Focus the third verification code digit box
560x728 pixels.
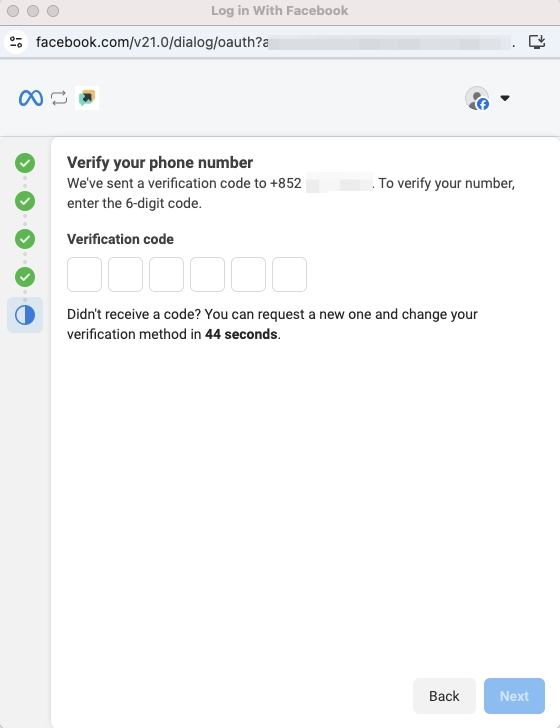click(x=166, y=274)
